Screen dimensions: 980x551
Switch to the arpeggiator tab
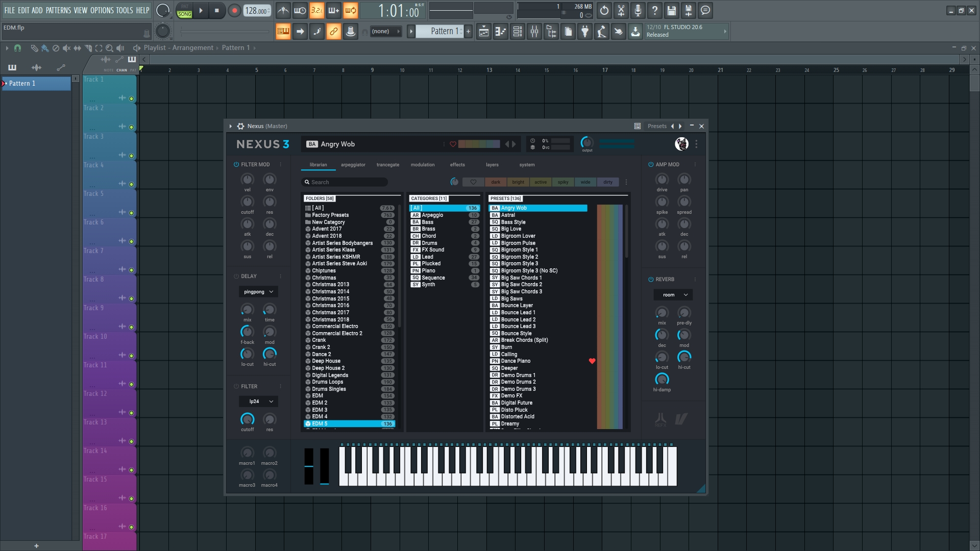[x=353, y=165]
